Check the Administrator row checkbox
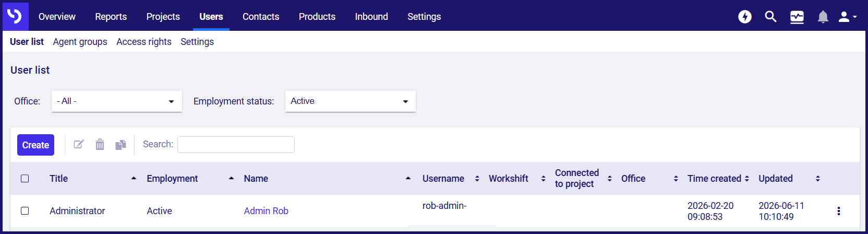The width and height of the screenshot is (868, 234). (25, 211)
